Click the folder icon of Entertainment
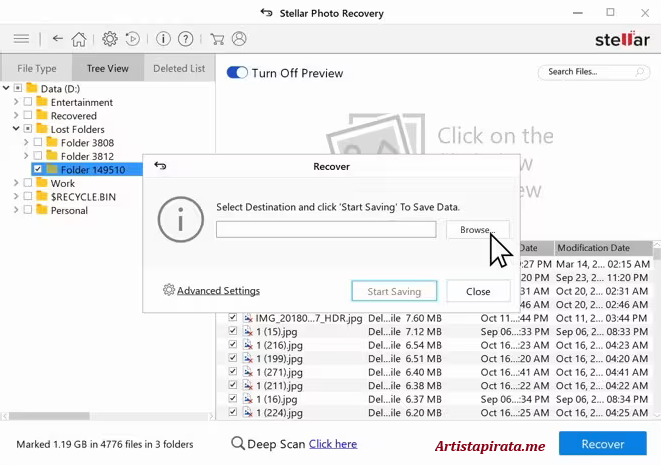The width and height of the screenshot is (661, 465). point(42,102)
